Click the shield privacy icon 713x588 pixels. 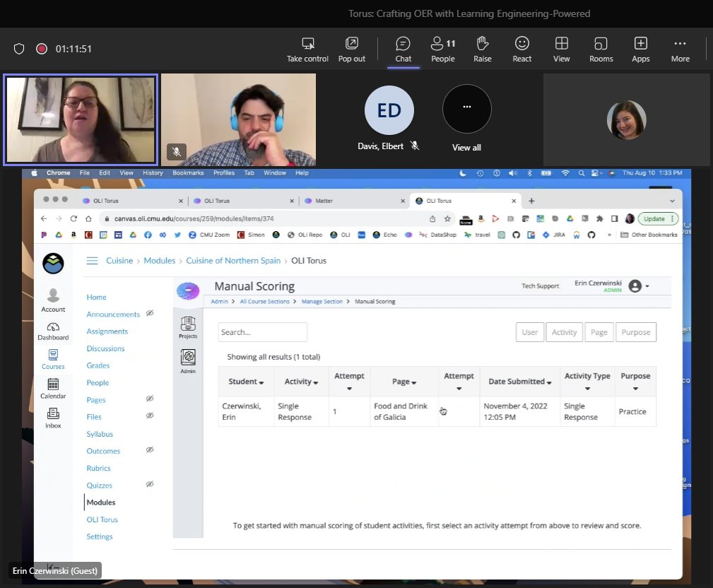pos(19,49)
